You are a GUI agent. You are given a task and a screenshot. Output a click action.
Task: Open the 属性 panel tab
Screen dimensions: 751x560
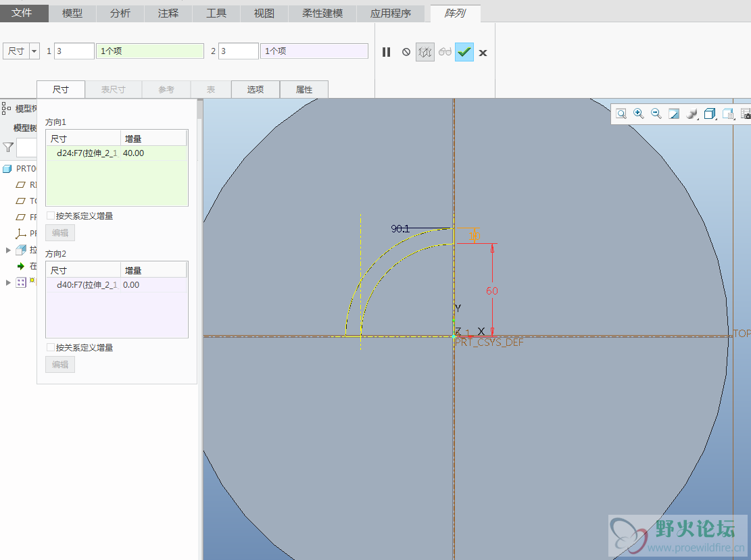point(304,89)
